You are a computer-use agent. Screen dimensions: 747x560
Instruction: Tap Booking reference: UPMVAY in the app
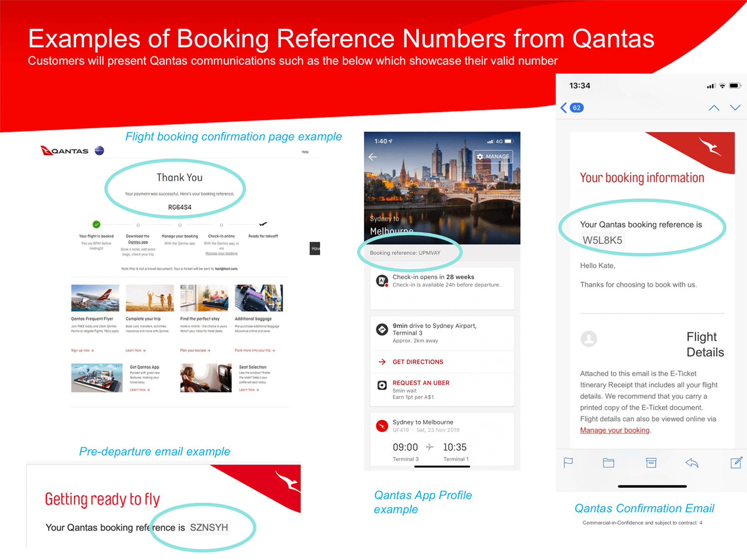(405, 253)
